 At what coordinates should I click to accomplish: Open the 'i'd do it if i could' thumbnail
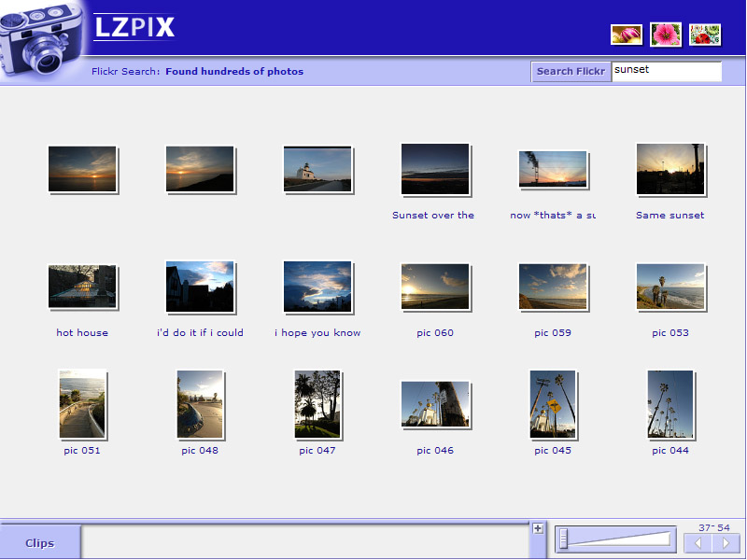(x=200, y=287)
